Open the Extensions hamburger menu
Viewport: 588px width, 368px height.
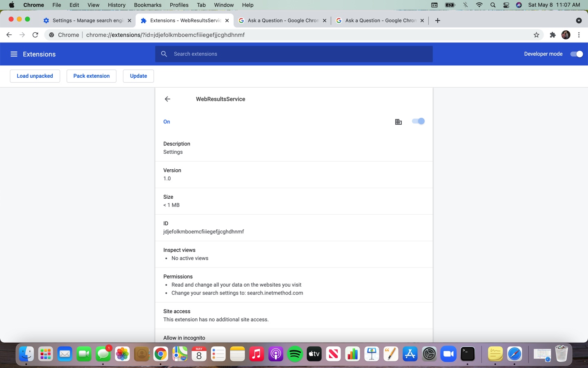point(14,54)
